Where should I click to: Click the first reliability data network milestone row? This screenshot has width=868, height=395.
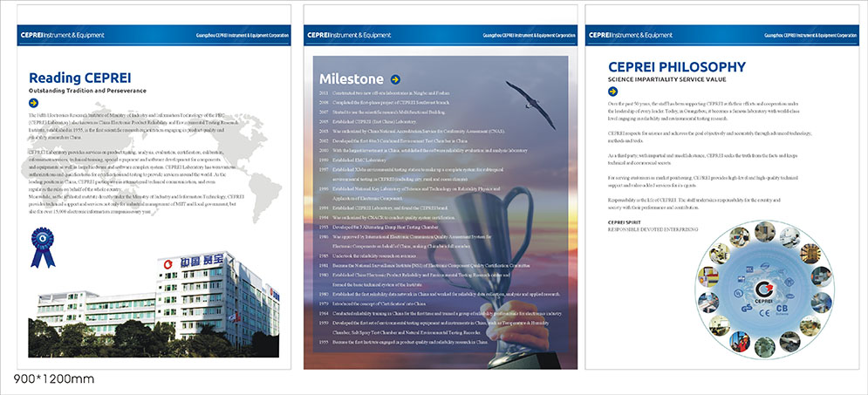440,295
